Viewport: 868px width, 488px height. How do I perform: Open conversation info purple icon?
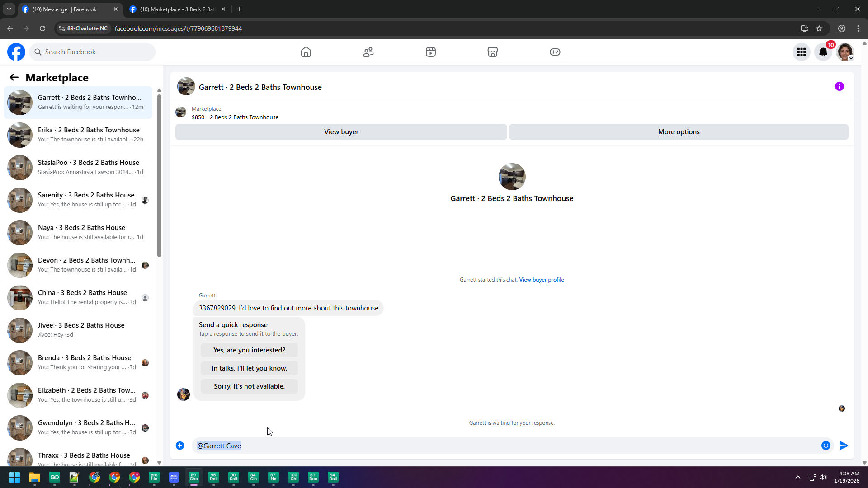tap(840, 86)
